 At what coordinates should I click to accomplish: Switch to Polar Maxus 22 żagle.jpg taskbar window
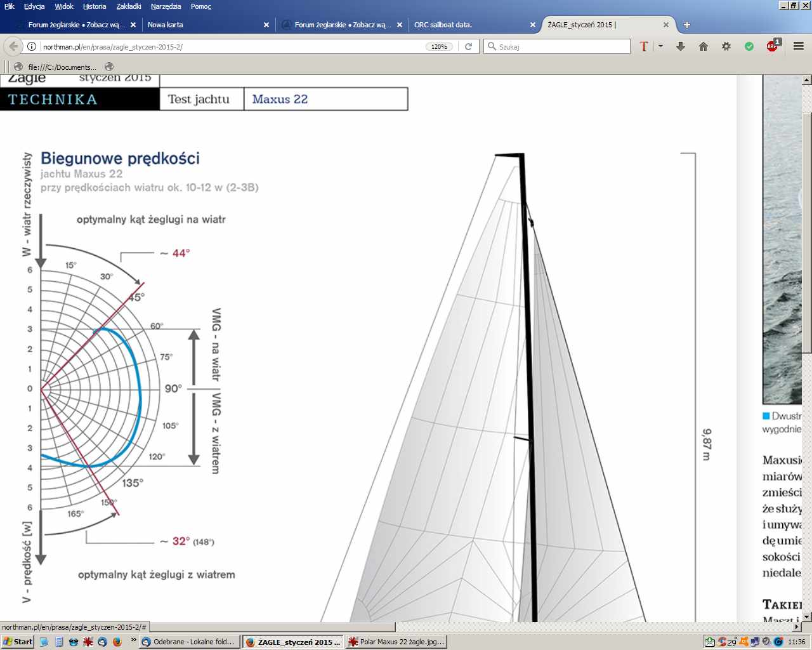396,642
